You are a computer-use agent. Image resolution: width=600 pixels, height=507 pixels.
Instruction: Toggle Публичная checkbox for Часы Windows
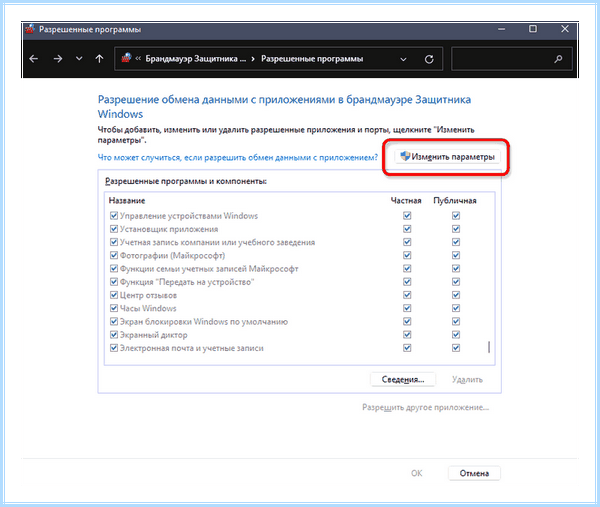click(456, 308)
